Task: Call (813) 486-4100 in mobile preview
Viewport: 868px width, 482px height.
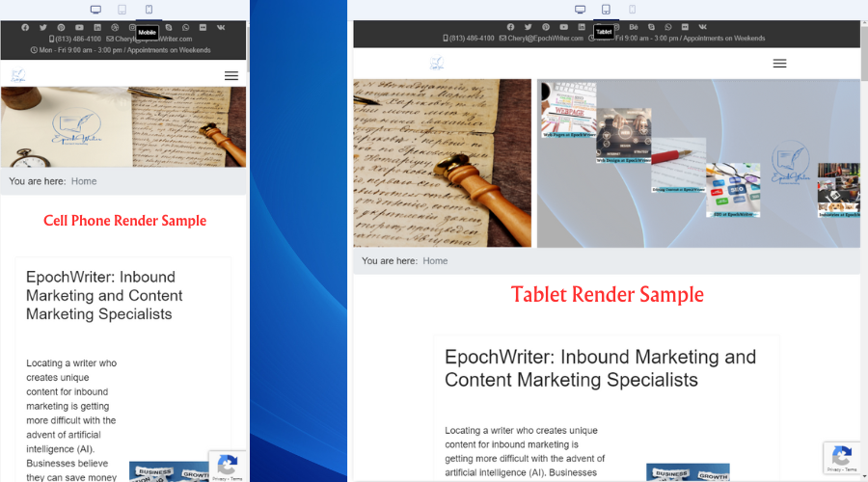Action: point(74,39)
